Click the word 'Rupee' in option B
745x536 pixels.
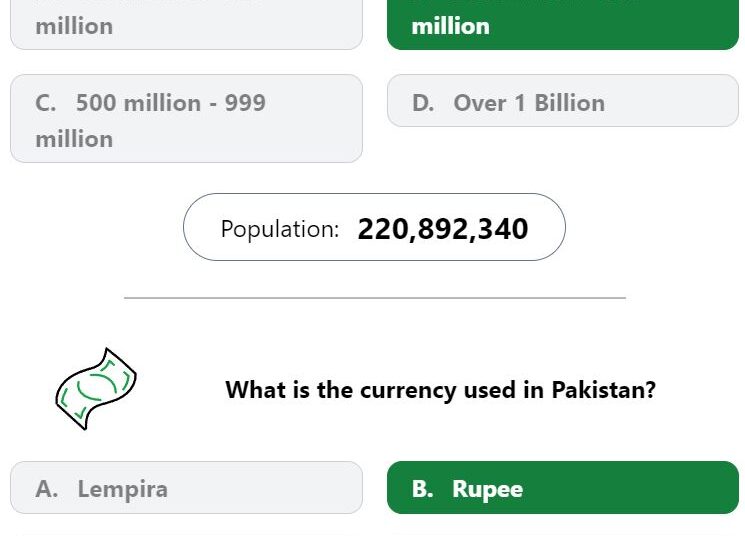tap(487, 490)
